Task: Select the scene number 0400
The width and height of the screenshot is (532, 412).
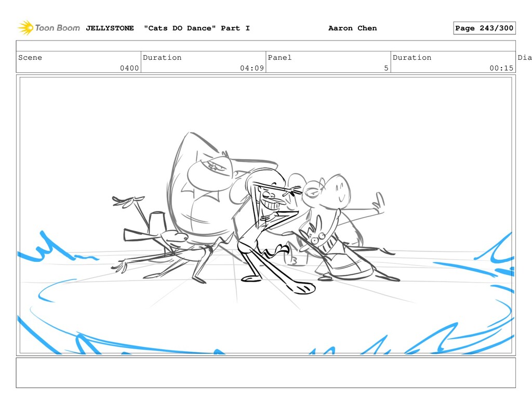Action: pos(129,68)
